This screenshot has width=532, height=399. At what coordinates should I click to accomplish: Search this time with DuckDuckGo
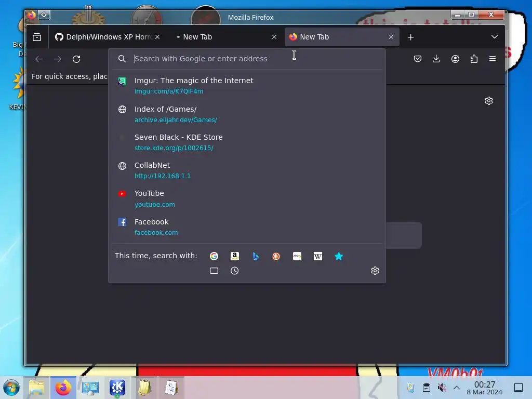(276, 256)
